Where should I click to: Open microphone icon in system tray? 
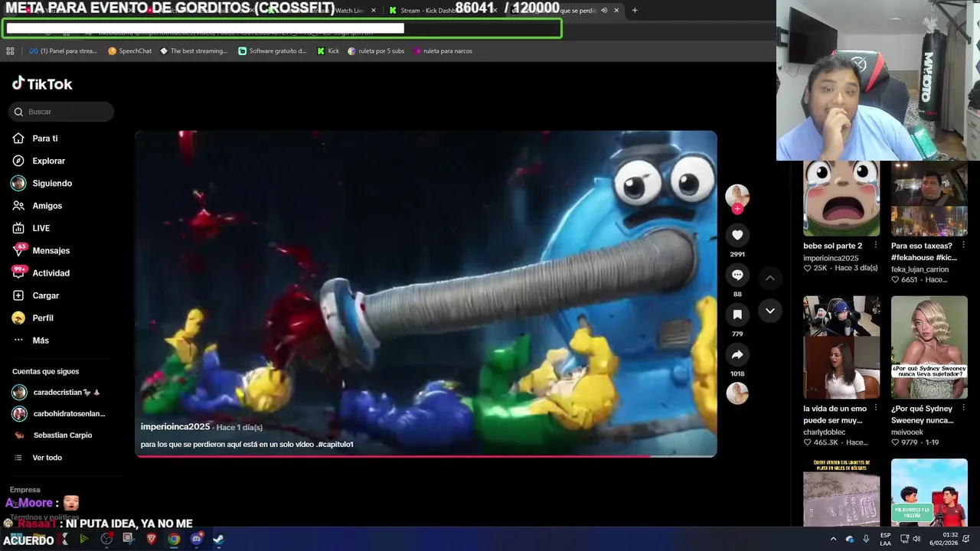click(866, 539)
